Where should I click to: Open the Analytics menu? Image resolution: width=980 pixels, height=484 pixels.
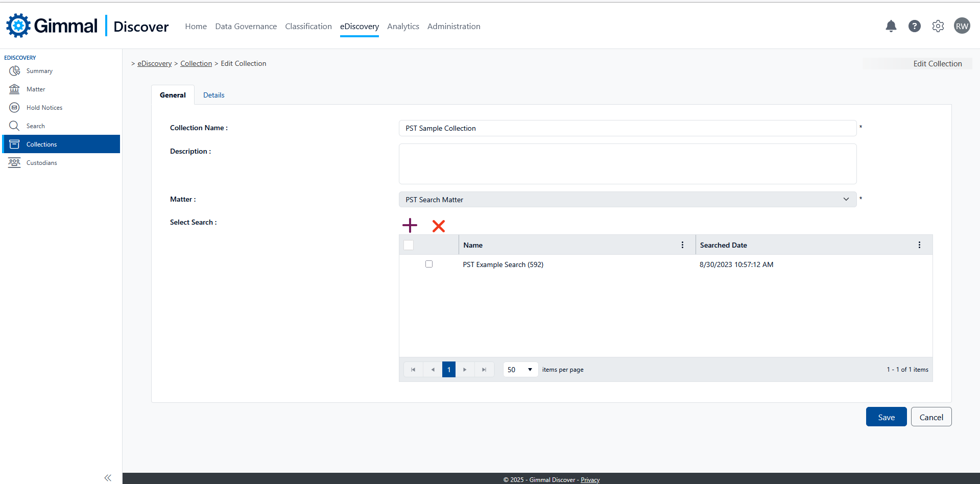point(403,27)
